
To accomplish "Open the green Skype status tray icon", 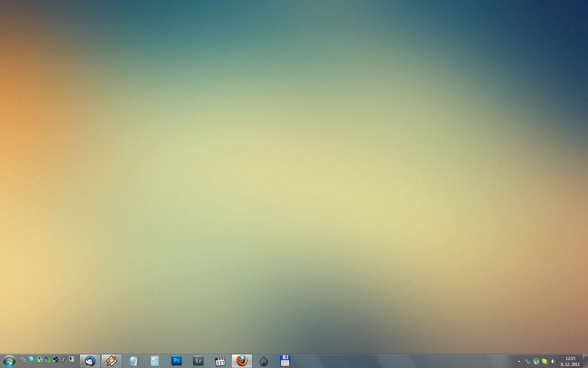I will point(545,361).
